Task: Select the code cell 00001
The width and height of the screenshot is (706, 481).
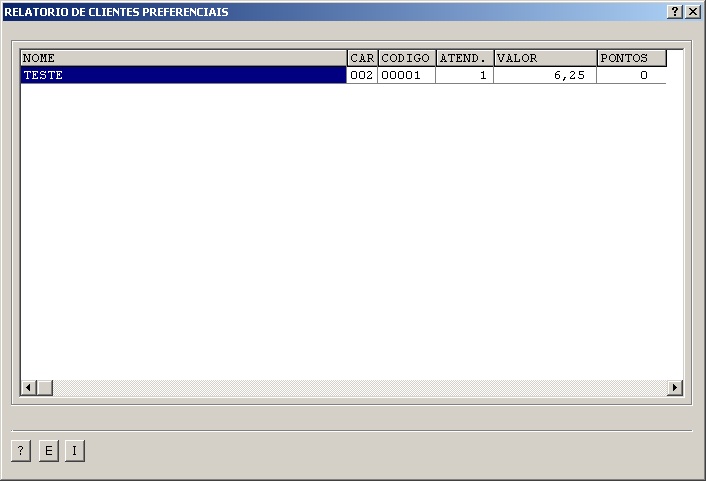Action: pos(407,75)
